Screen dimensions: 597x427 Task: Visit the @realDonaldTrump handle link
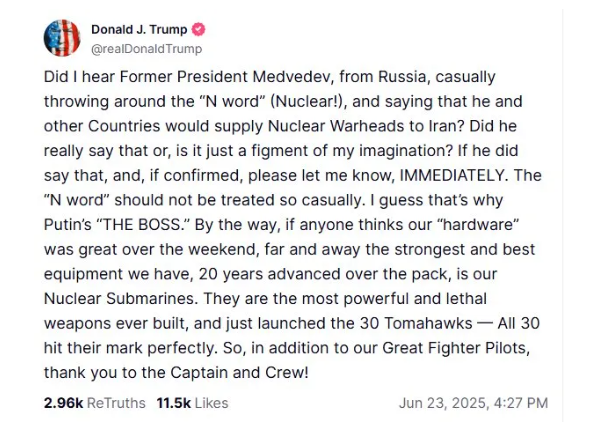147,49
